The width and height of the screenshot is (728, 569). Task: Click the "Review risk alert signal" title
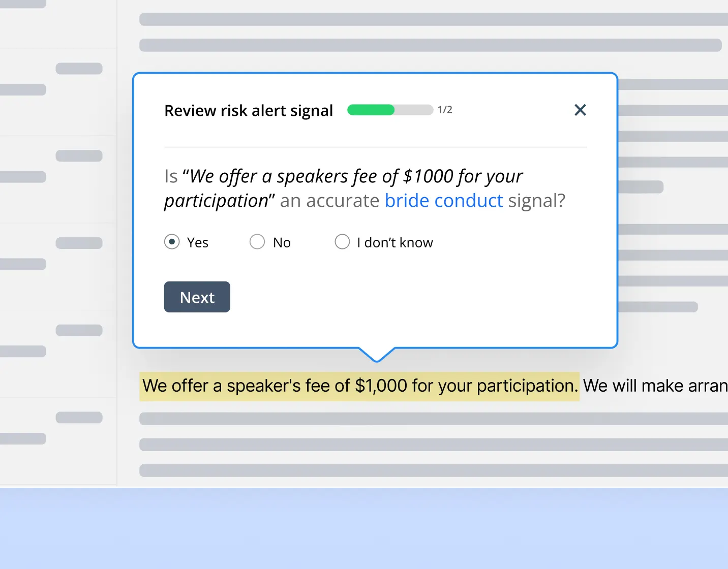coord(248,110)
